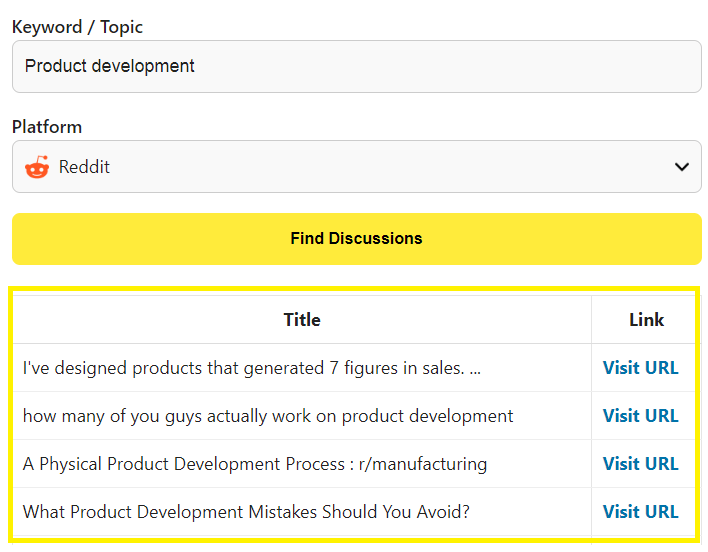Click the Product development keyword field
Viewport: 708px width, 552px height.
pyautogui.click(x=357, y=66)
